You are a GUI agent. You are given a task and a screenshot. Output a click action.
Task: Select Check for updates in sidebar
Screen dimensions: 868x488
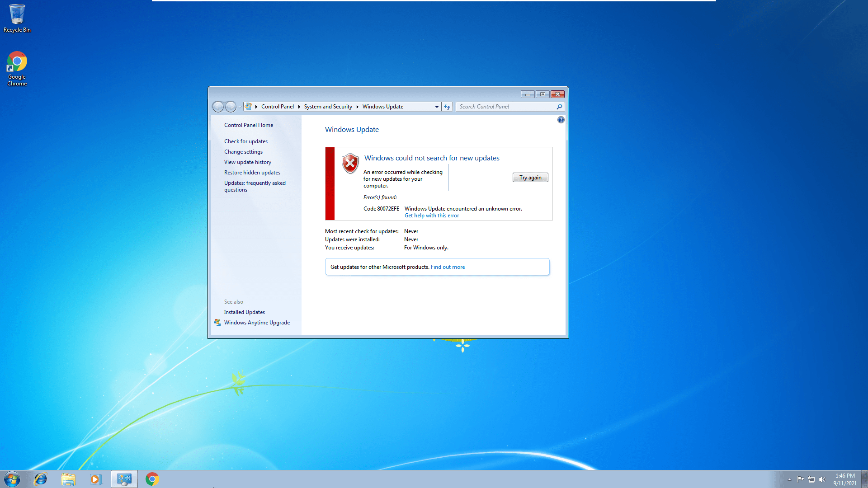(x=245, y=141)
